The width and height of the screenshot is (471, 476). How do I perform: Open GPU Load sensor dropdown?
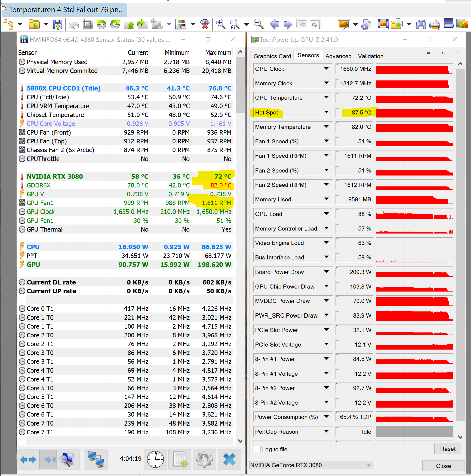pos(326,214)
